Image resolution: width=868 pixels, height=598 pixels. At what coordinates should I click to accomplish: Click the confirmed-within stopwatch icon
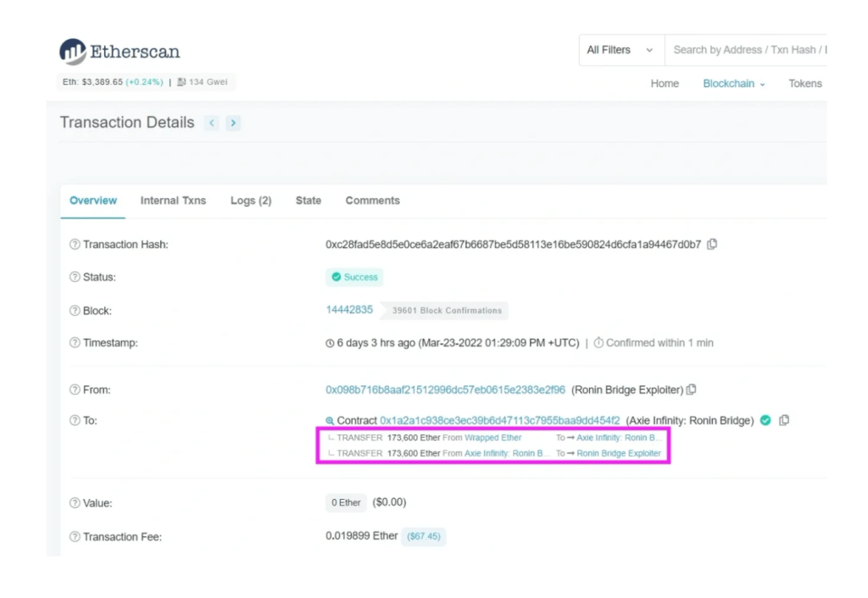(x=598, y=343)
